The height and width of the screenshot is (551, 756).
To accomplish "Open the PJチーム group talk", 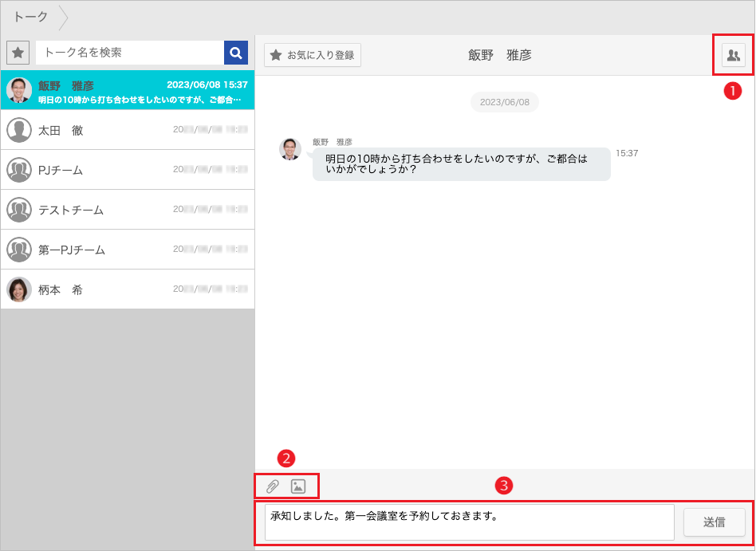I will tap(128, 170).
